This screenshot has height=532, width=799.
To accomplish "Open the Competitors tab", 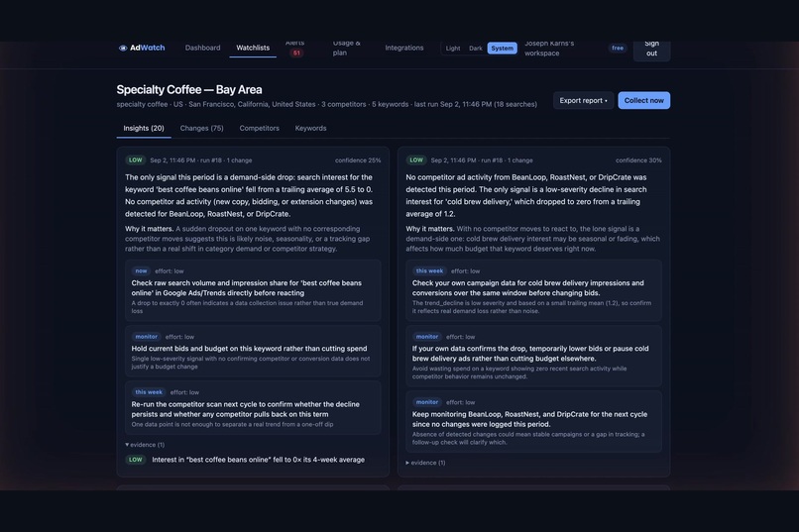I will pos(260,128).
